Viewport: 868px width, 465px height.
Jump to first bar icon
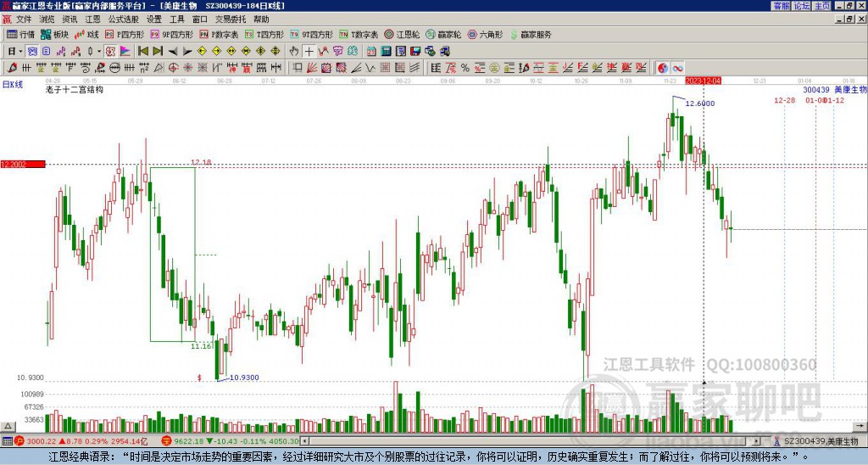click(142, 52)
